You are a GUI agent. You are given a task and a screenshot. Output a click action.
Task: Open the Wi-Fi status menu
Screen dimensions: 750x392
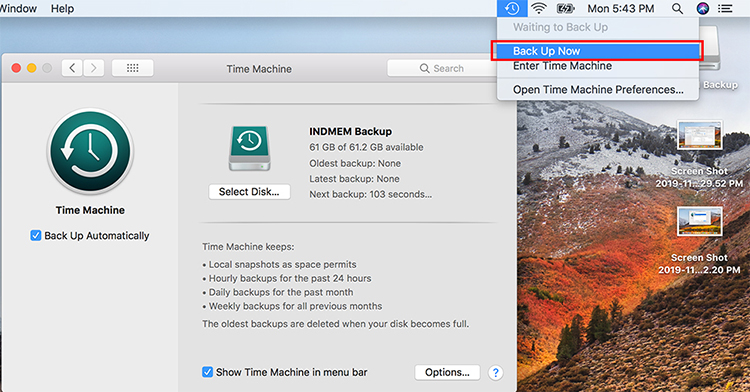539,8
